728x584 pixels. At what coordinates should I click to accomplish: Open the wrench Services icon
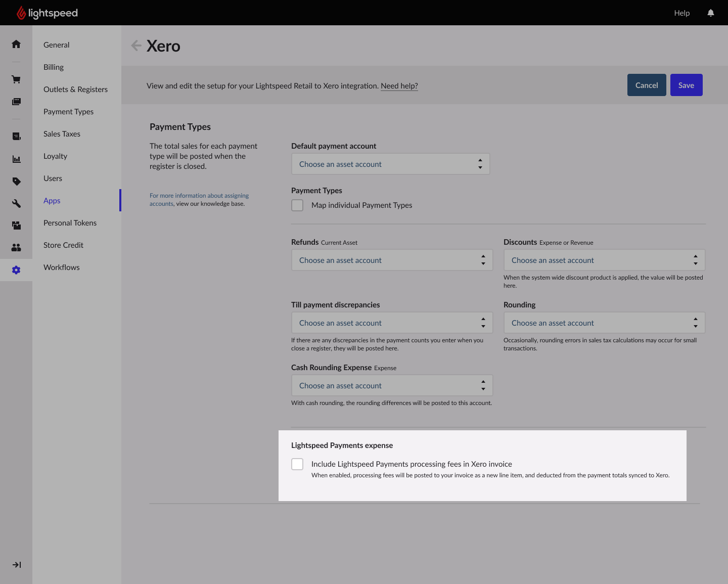[x=16, y=203]
